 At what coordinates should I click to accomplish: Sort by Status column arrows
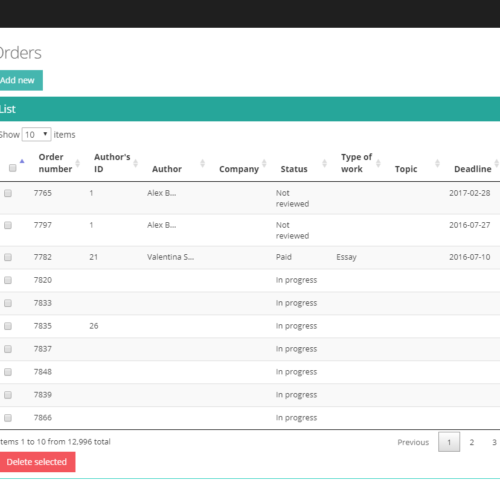[x=324, y=163]
